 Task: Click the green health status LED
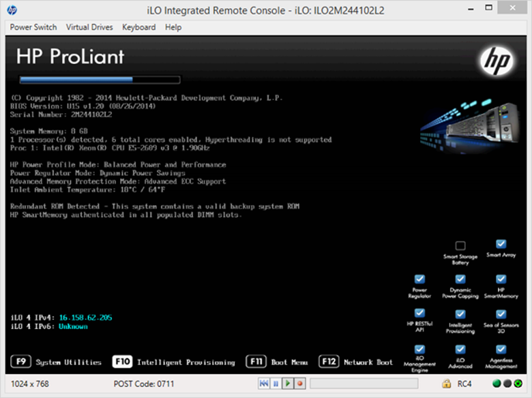click(x=497, y=384)
